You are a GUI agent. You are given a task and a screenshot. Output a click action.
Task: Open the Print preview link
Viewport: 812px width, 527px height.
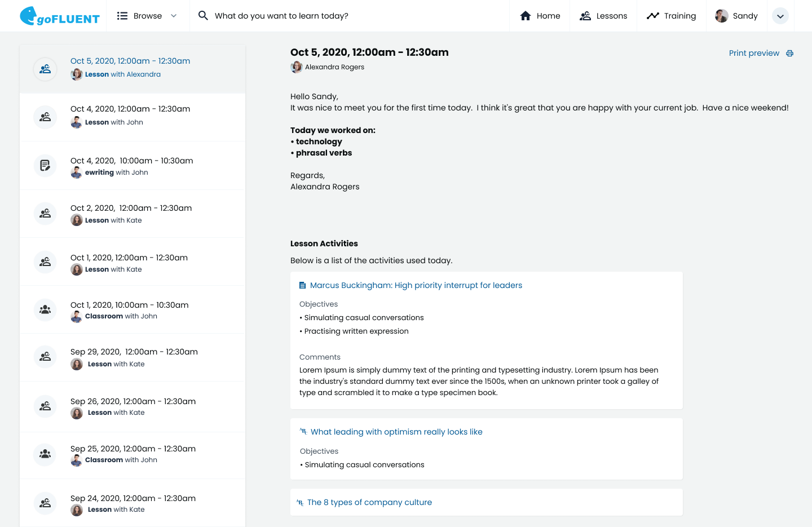[754, 52]
